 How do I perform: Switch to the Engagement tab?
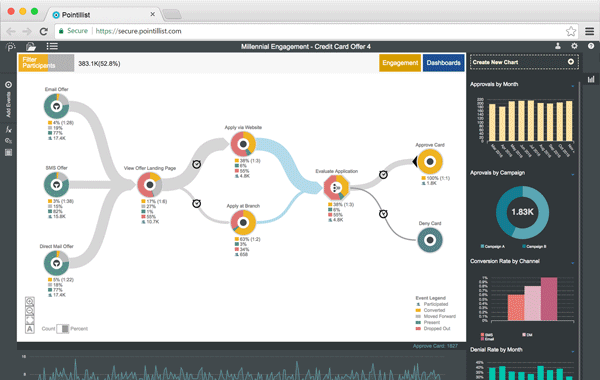400,63
